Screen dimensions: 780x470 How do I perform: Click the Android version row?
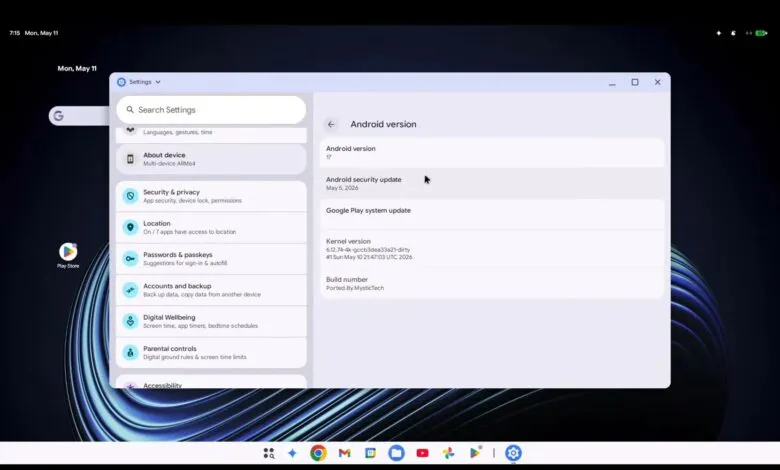point(492,153)
